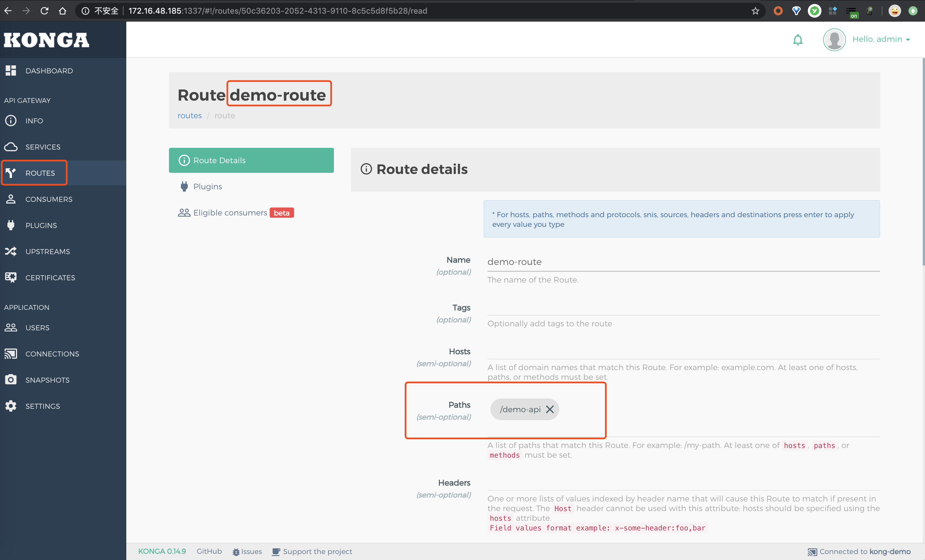Viewport: 925px width, 560px height.
Task: Open the Dashboard grid icon
Action: point(11,70)
